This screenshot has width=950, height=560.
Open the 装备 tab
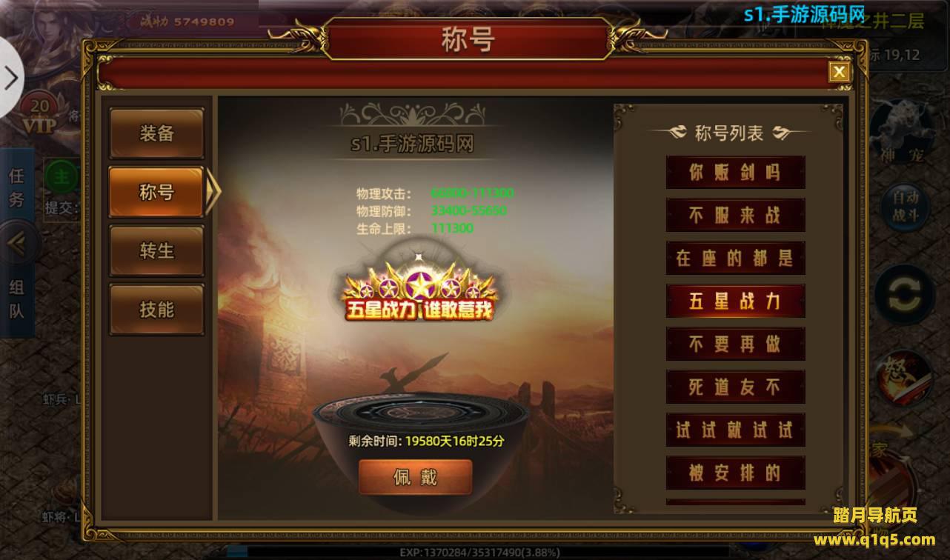[x=157, y=133]
